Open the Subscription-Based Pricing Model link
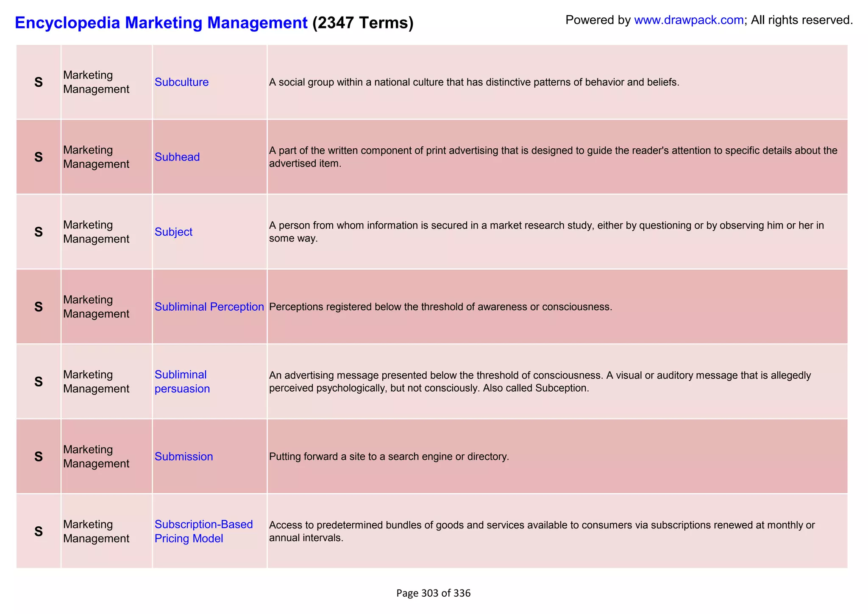The width and height of the screenshot is (868, 614). pyautogui.click(x=203, y=531)
